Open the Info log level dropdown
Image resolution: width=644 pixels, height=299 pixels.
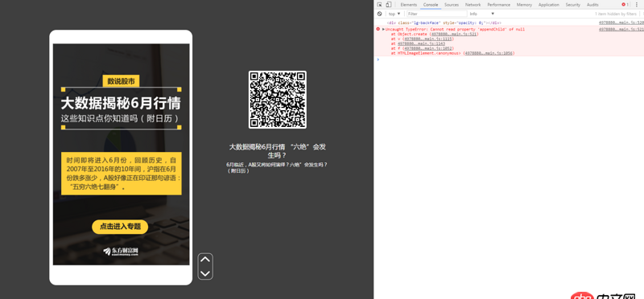coord(481,14)
